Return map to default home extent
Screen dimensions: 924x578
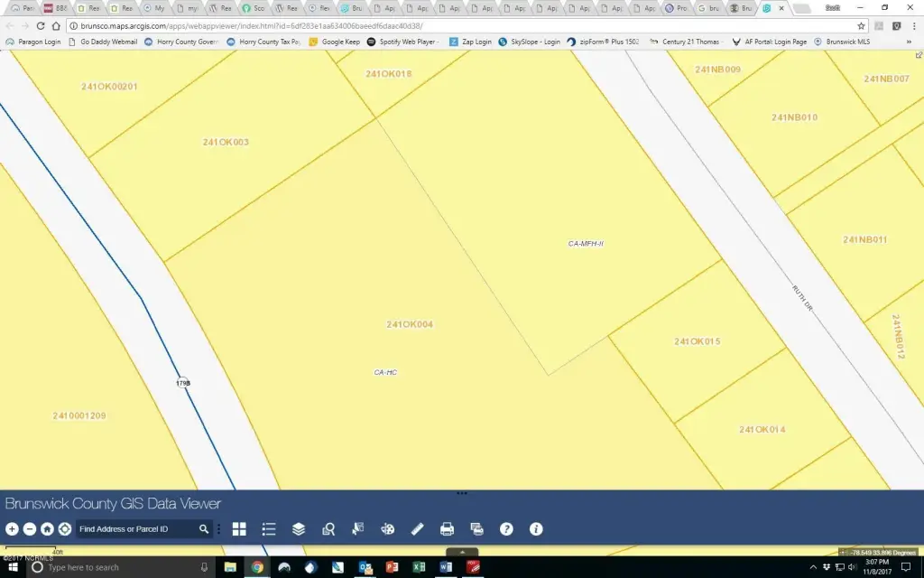(47, 529)
